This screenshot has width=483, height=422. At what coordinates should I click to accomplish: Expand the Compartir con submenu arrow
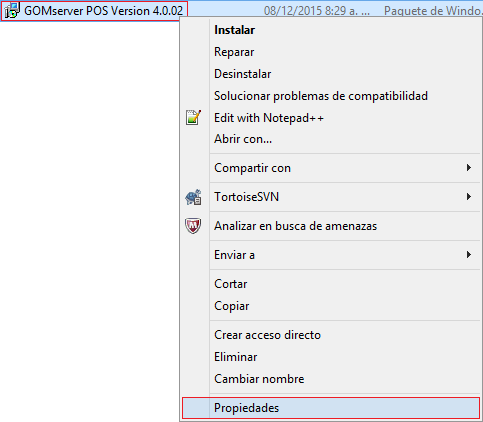(x=469, y=168)
